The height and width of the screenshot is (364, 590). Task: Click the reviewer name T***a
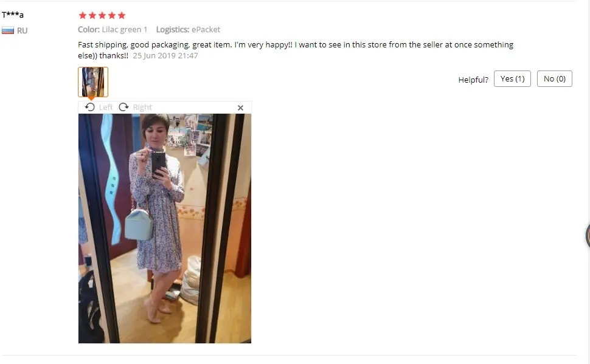[x=13, y=15]
